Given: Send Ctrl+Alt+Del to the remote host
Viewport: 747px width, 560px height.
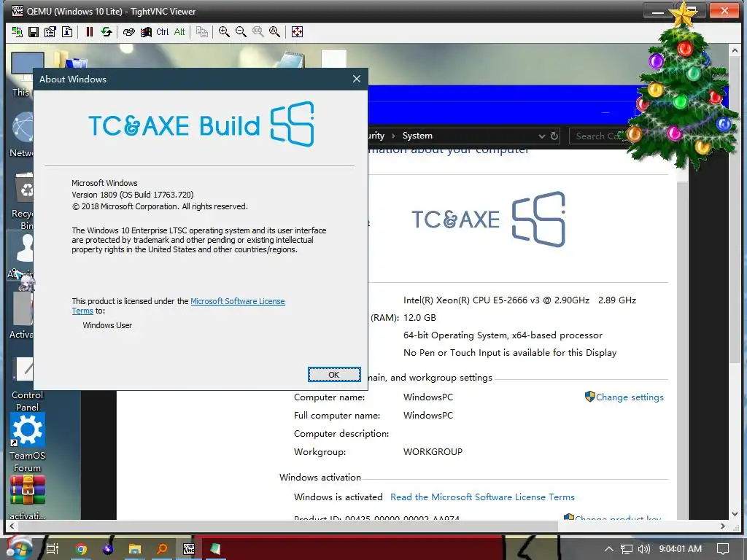Looking at the screenshot, I should [x=128, y=32].
